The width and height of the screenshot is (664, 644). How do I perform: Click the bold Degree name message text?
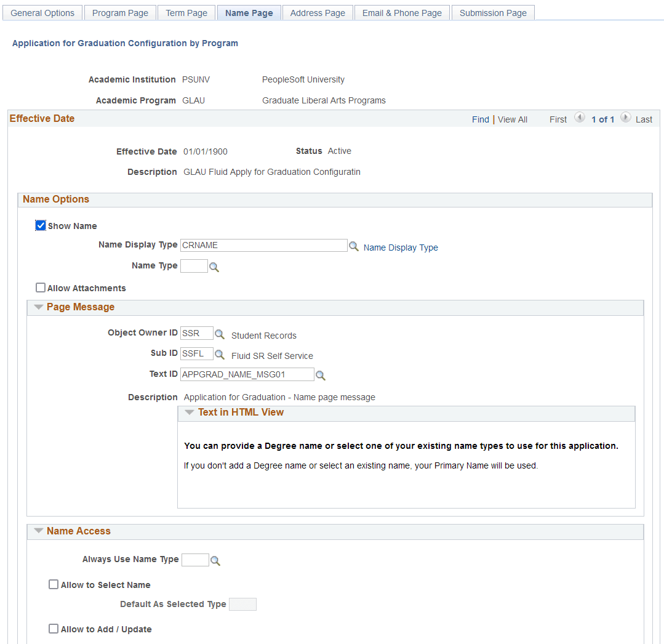tap(401, 446)
